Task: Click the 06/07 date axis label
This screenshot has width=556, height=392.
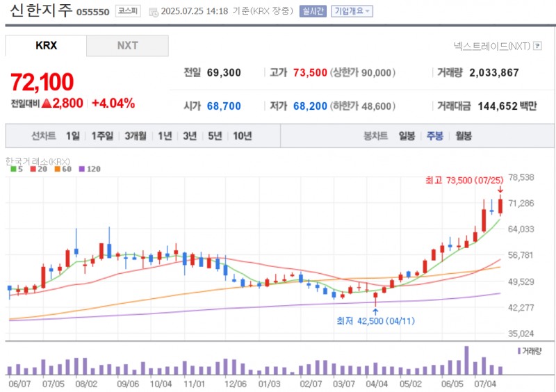Action: [x=19, y=384]
